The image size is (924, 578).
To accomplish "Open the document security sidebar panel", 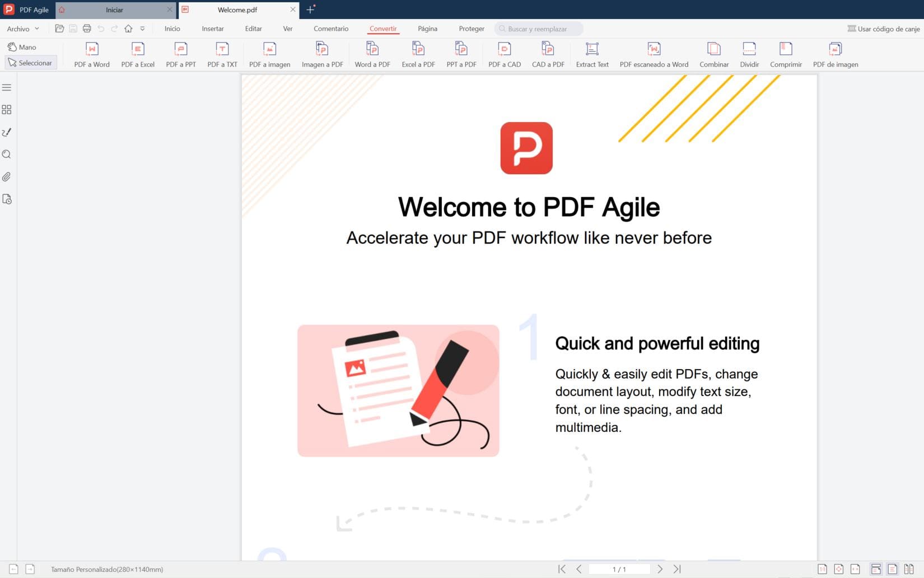I will [7, 199].
